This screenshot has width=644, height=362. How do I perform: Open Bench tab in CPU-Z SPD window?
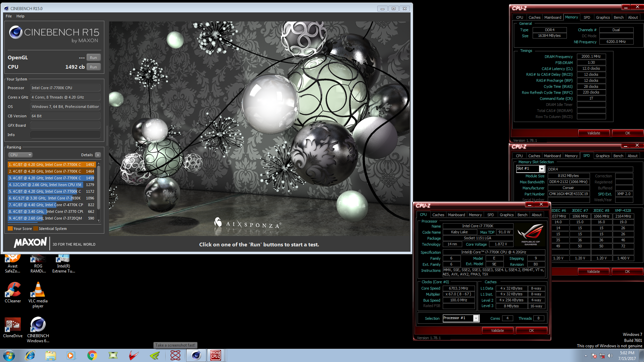pos(618,156)
